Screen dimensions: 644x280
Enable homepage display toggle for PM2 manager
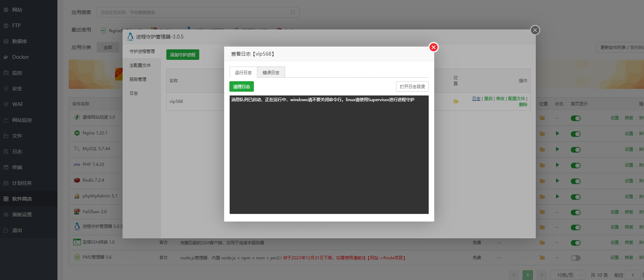tap(575, 258)
